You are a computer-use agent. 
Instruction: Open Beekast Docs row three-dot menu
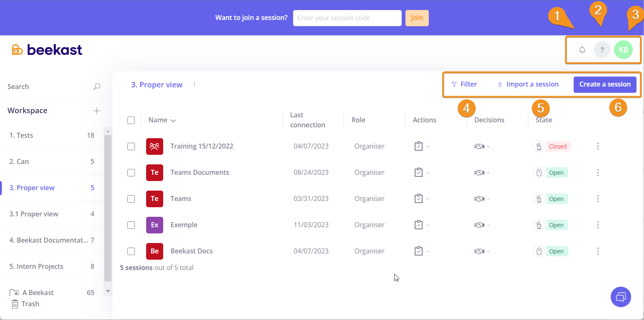tap(598, 251)
